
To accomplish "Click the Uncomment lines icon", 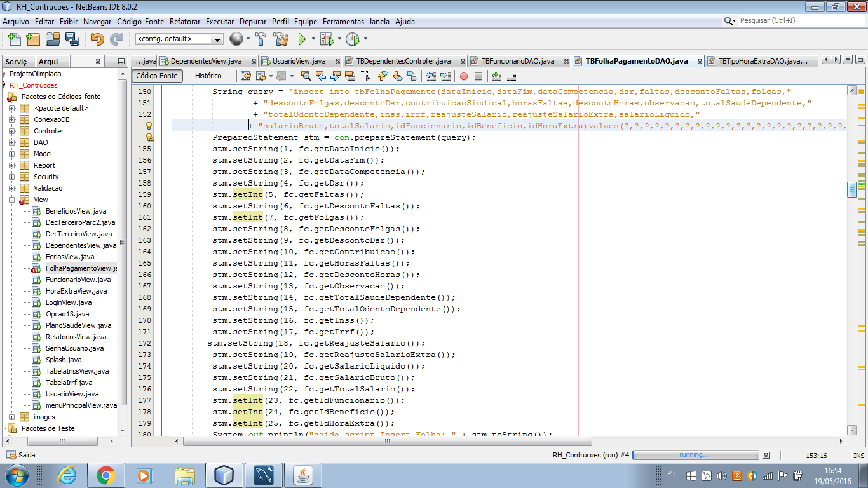I will pyautogui.click(x=511, y=76).
